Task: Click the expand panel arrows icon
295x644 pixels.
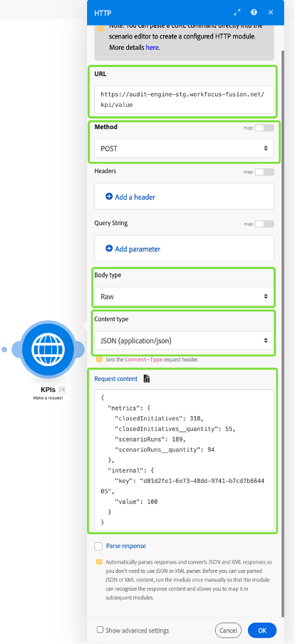Action: point(237,12)
